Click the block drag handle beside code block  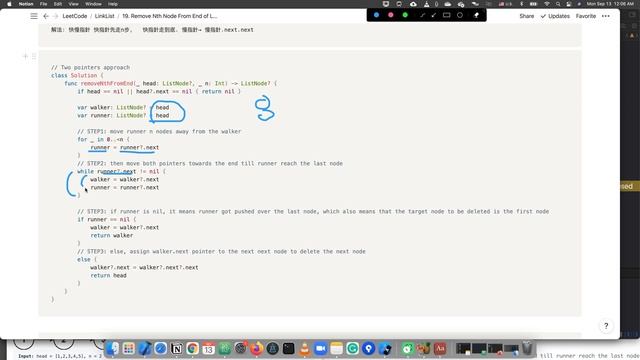34,56
